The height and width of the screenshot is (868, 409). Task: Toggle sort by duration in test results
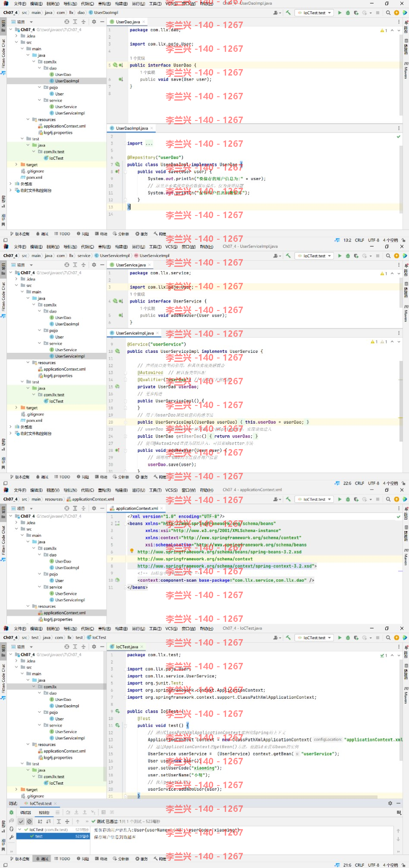click(x=48, y=821)
